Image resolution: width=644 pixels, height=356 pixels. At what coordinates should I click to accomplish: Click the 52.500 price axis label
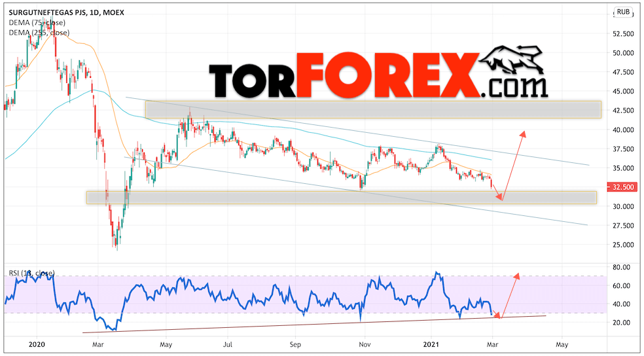[x=622, y=33]
